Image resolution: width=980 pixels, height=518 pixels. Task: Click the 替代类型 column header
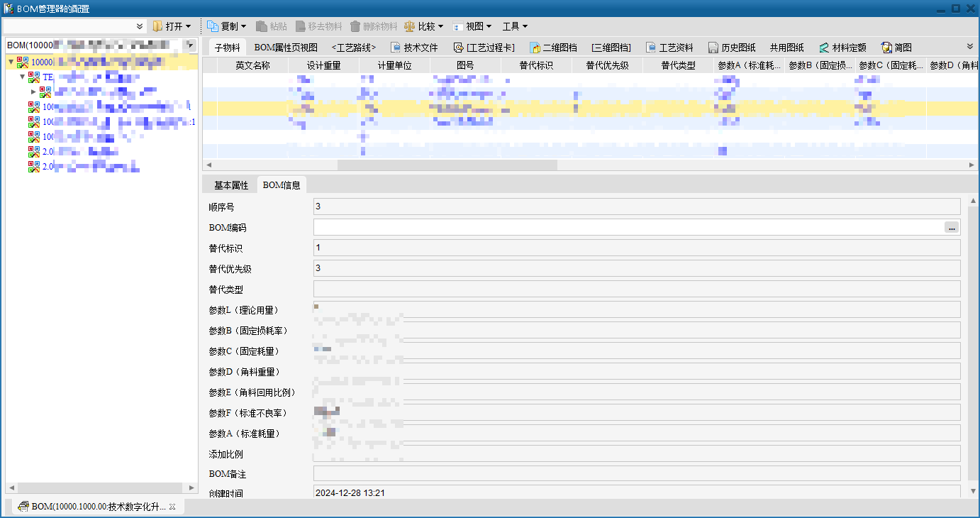point(678,65)
